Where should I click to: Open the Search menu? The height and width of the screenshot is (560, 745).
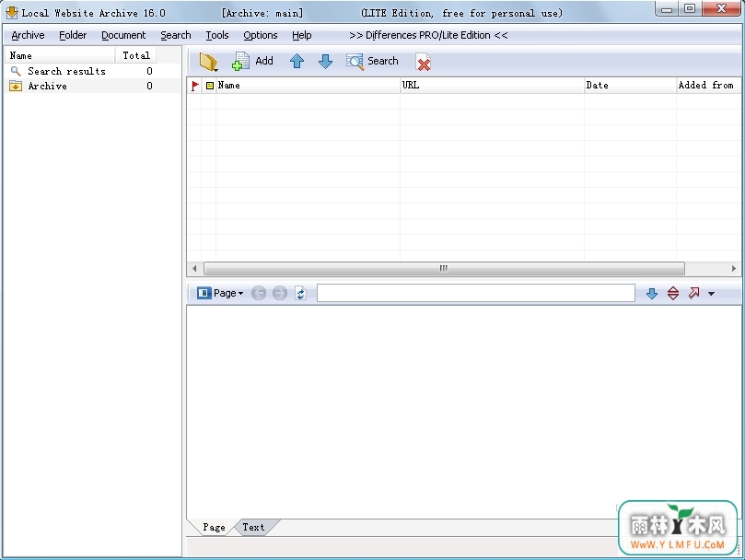point(176,35)
